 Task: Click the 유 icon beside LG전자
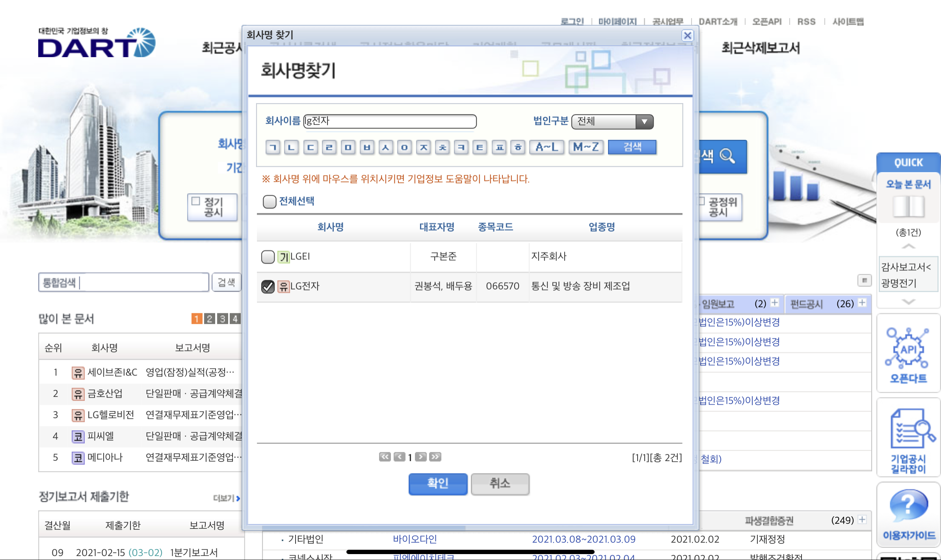[283, 287]
